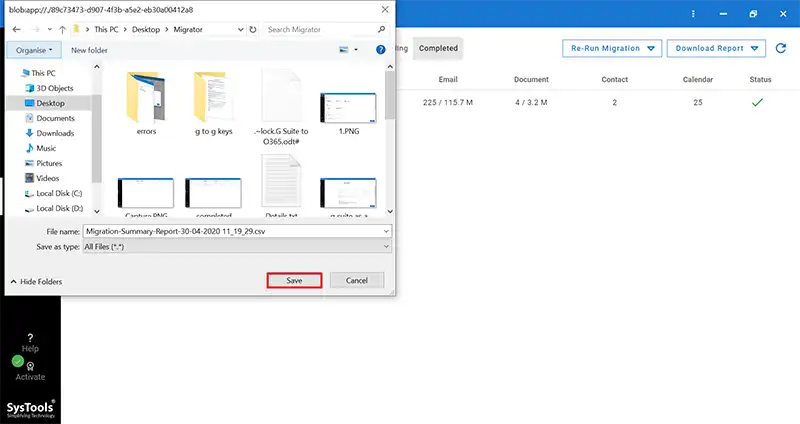
Task: Click the SysTools logo
Action: point(31,409)
